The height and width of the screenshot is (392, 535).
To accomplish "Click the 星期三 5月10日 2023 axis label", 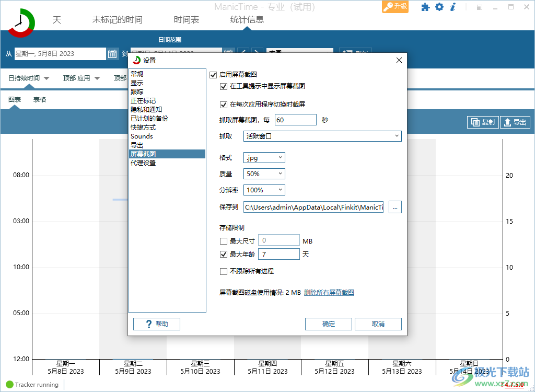I will (200, 367).
